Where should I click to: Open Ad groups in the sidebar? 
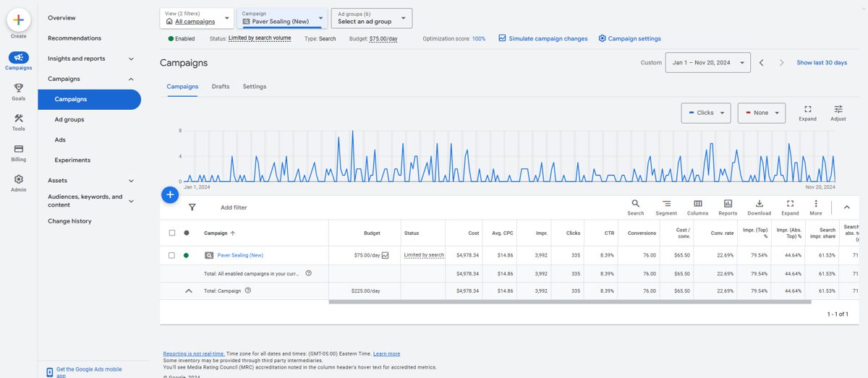[x=69, y=119]
